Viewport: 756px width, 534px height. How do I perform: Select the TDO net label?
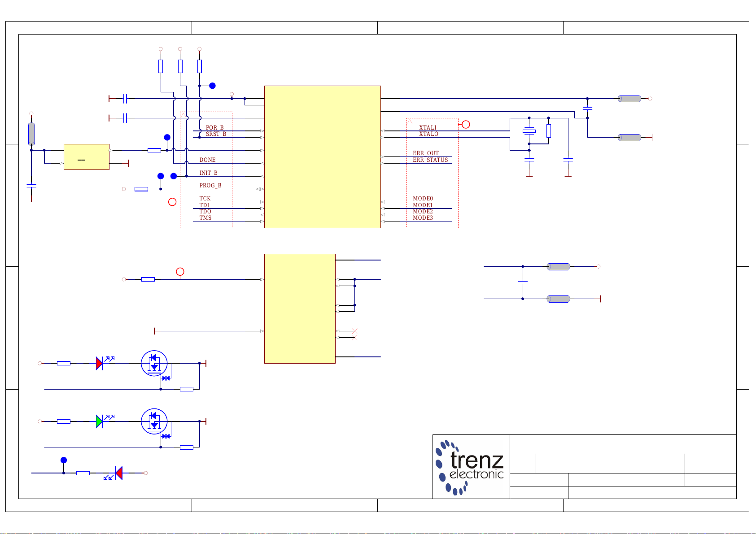pos(205,212)
